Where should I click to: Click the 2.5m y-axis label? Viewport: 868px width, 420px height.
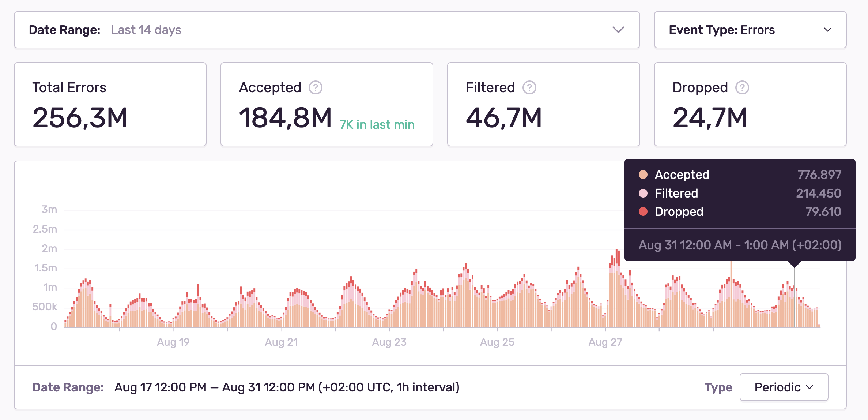pyautogui.click(x=45, y=229)
